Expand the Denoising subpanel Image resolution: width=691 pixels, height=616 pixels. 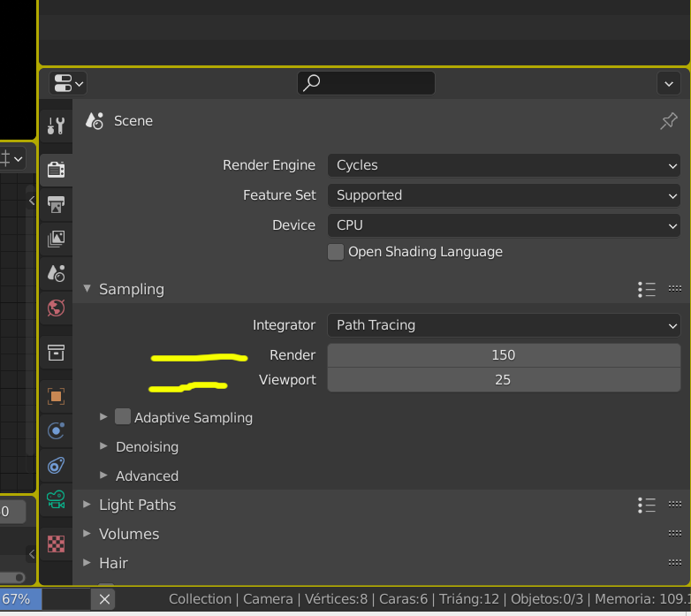click(103, 446)
